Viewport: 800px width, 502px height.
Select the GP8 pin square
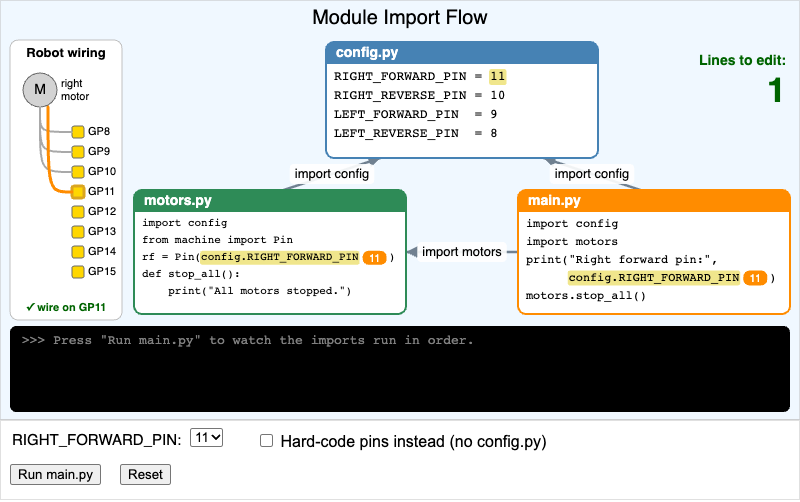click(78, 132)
